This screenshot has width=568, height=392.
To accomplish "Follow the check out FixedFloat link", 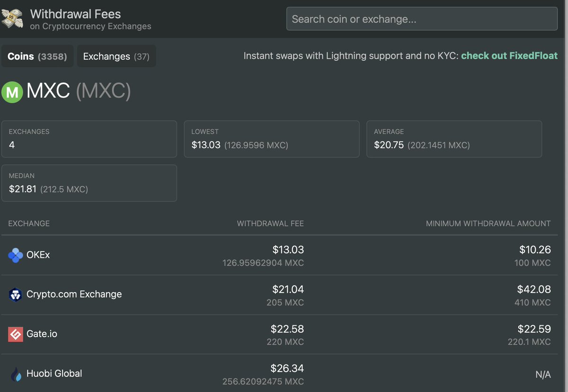I will click(x=509, y=56).
